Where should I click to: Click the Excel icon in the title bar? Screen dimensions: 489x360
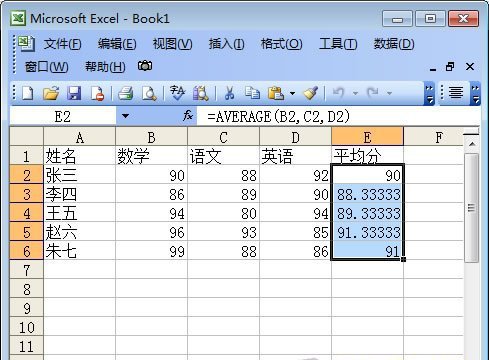point(18,18)
